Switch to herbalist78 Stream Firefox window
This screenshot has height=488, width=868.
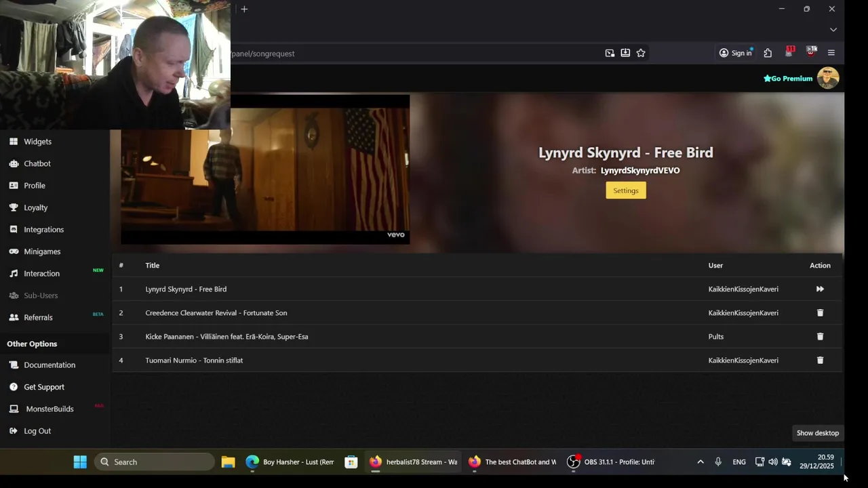click(414, 462)
